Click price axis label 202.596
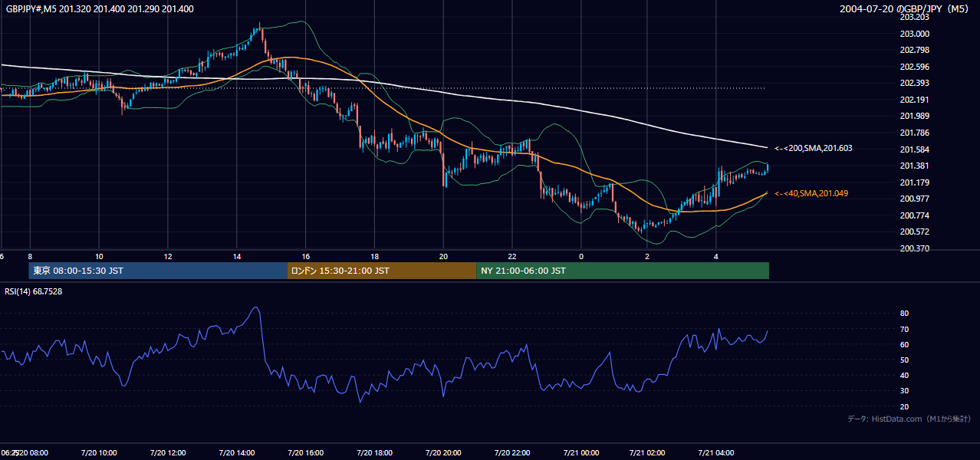 [x=915, y=67]
